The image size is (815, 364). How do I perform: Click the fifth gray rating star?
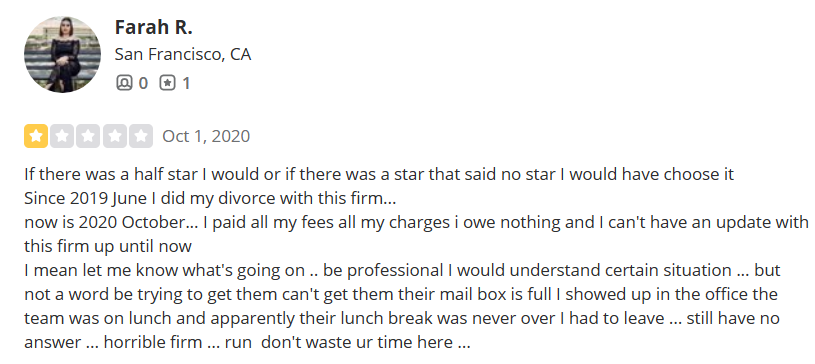(x=141, y=136)
